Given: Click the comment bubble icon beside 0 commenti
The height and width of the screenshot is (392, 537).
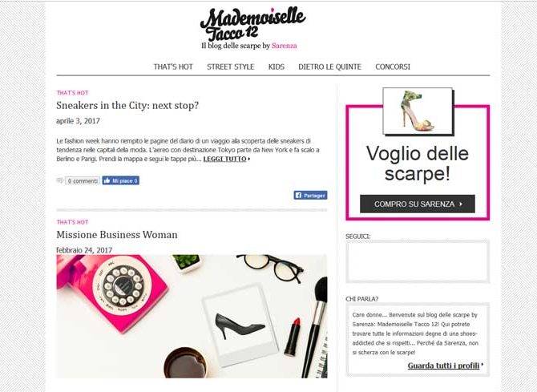Looking at the screenshot, I should (x=60, y=180).
